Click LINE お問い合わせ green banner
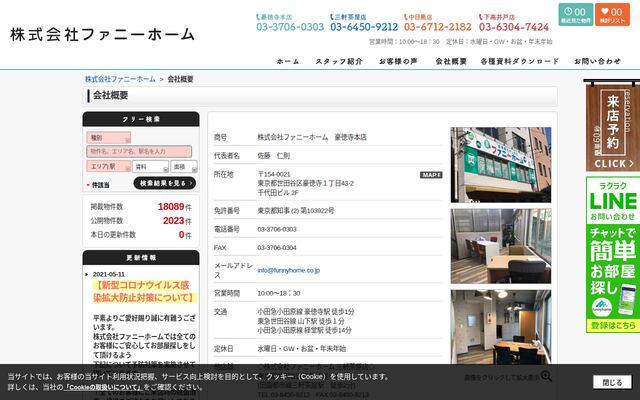This screenshot has width=640, height=400. [613, 255]
